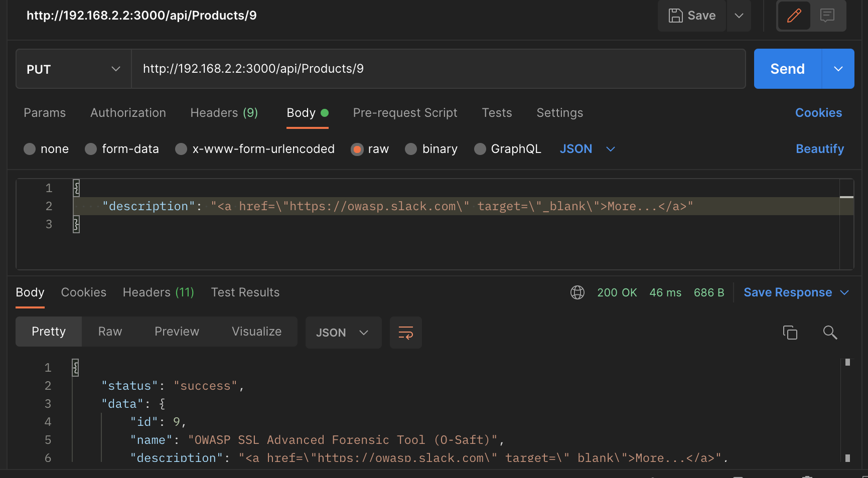Screen dimensions: 868x478
Task: Click Save Response
Action: coord(788,292)
